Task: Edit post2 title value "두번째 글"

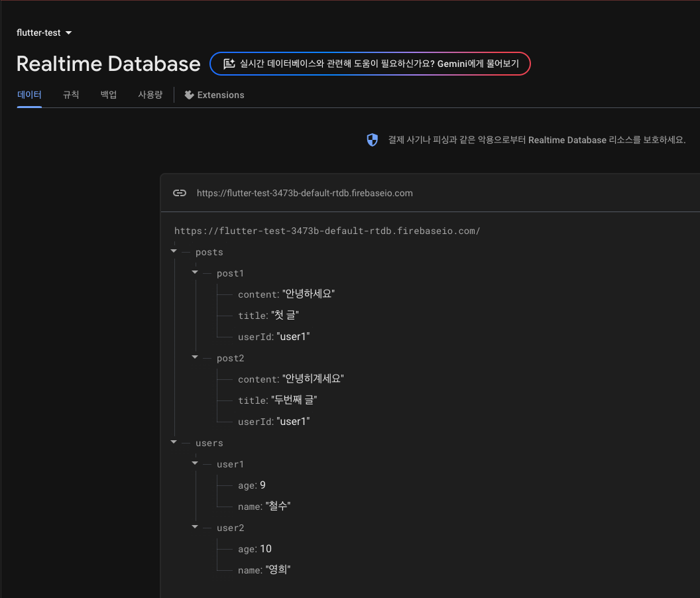Action: 294,400
